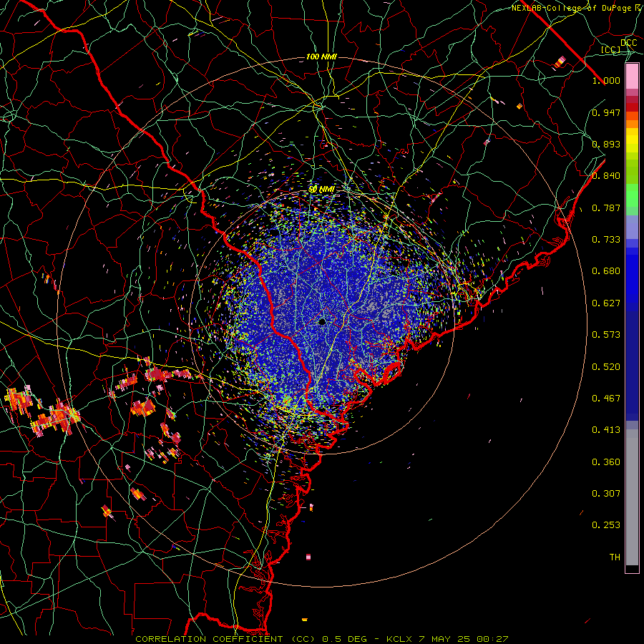Click the black radar site dot at center

pyautogui.click(x=322, y=321)
